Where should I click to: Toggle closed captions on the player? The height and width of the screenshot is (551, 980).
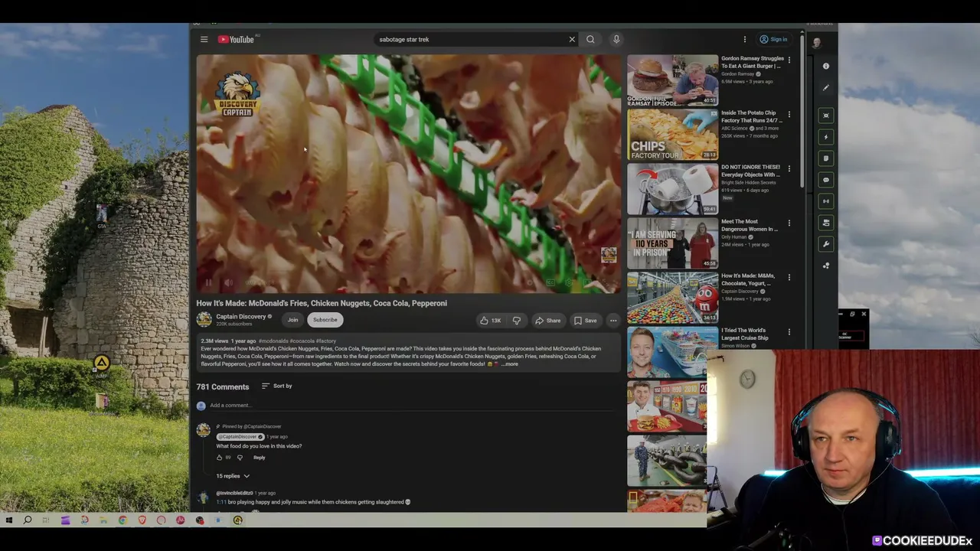click(x=550, y=283)
